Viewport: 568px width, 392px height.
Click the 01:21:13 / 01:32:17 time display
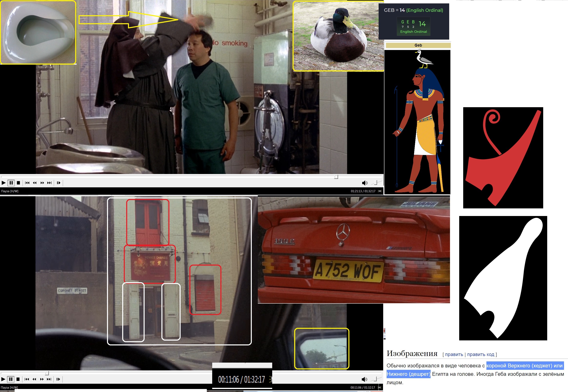pyautogui.click(x=363, y=191)
